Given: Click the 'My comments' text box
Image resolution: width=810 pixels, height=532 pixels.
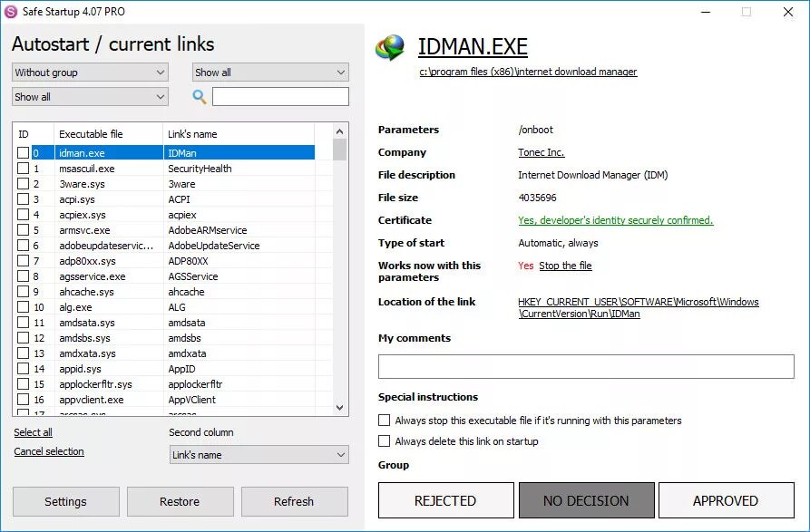Looking at the screenshot, I should [x=586, y=366].
